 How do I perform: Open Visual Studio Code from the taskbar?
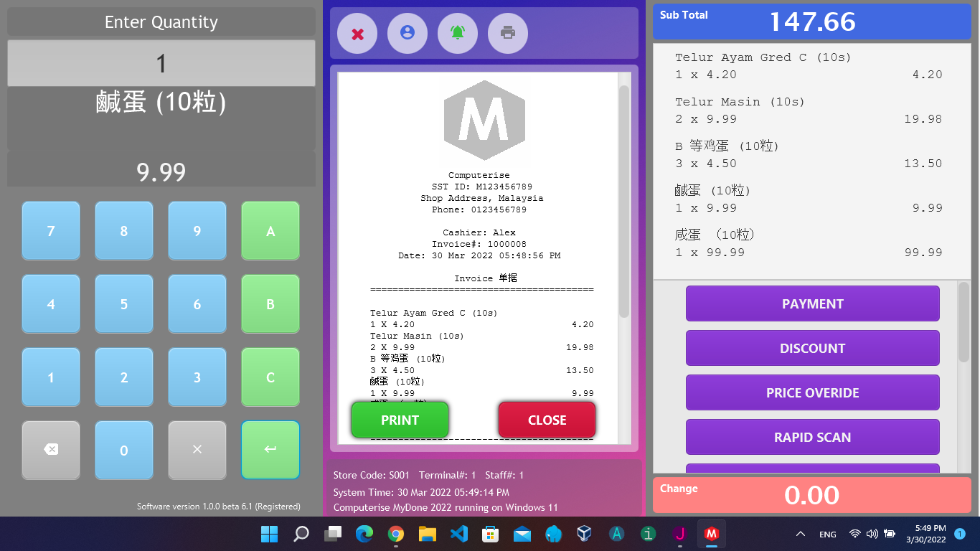click(x=459, y=534)
